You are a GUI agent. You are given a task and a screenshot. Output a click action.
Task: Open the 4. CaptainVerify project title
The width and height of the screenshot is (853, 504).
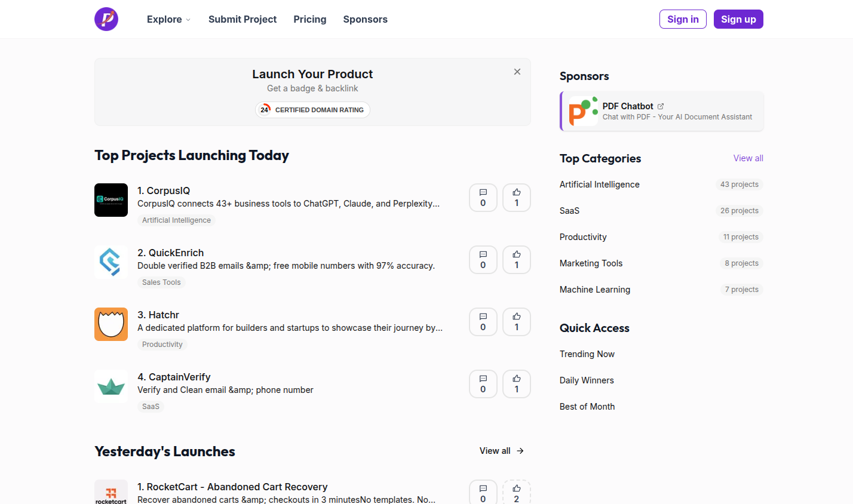(x=174, y=377)
